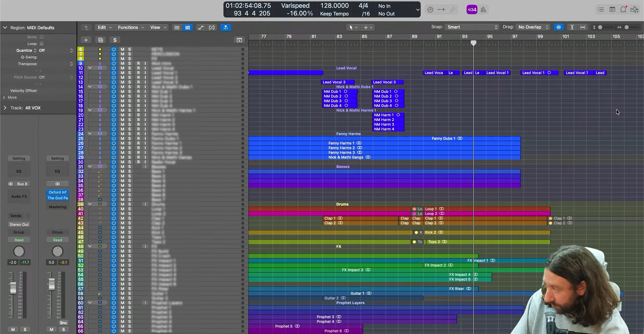Open the Varispeed speedometer button
644x334 pixels.
pyautogui.click(x=430, y=10)
